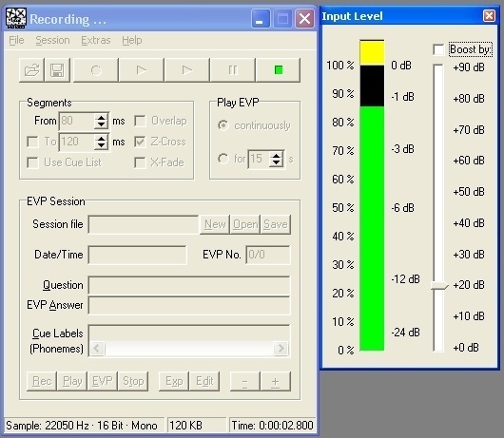Select the continuously radio button
This screenshot has width=504, height=438.
pos(223,125)
